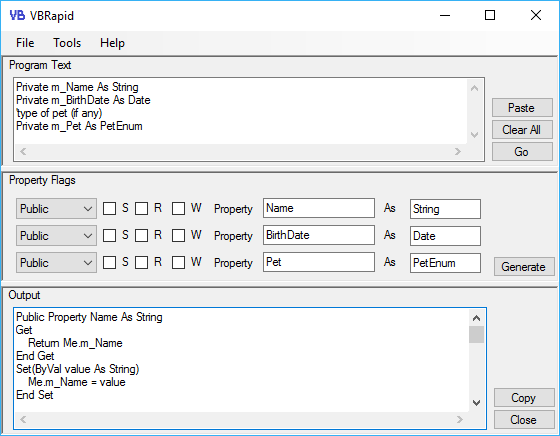Click the PetEnum type input field

445,263
